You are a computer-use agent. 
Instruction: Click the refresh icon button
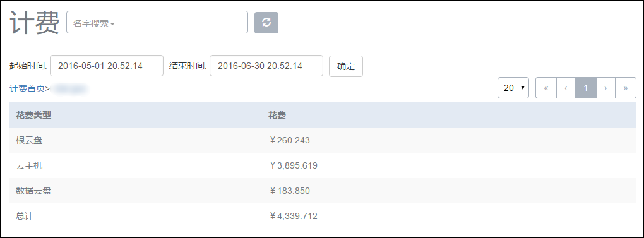pyautogui.click(x=266, y=23)
